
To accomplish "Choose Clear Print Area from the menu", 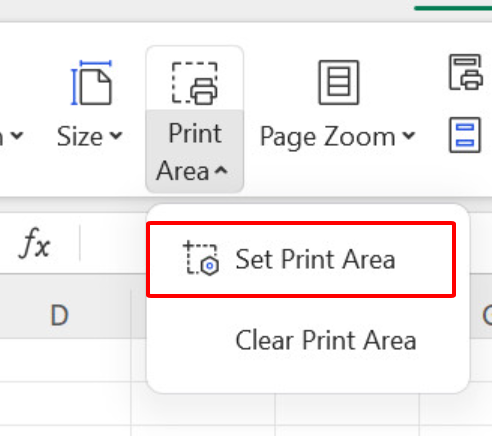I will [326, 340].
